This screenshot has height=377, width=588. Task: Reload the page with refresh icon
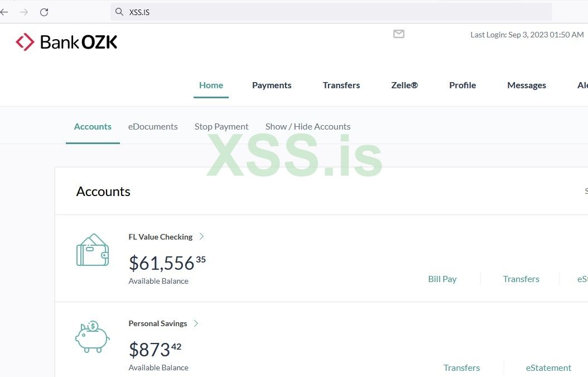coord(44,12)
